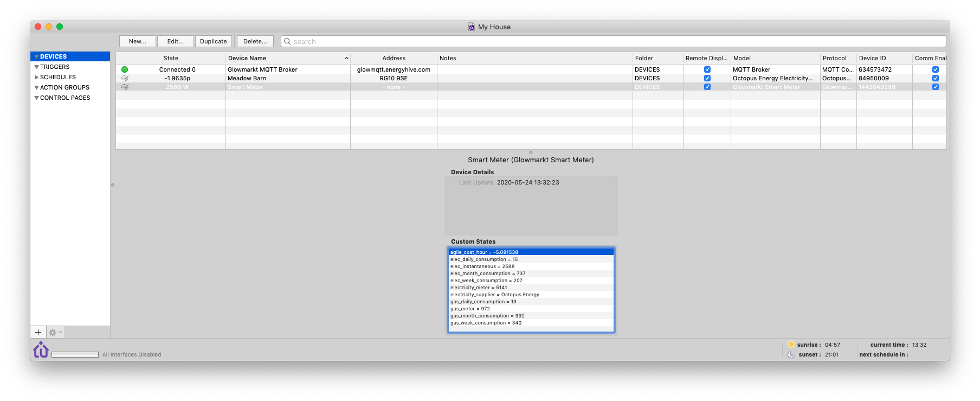Collapse the CONTROL PAGES disclosure triangle
Viewport: 980px width, 401px height.
36,98
